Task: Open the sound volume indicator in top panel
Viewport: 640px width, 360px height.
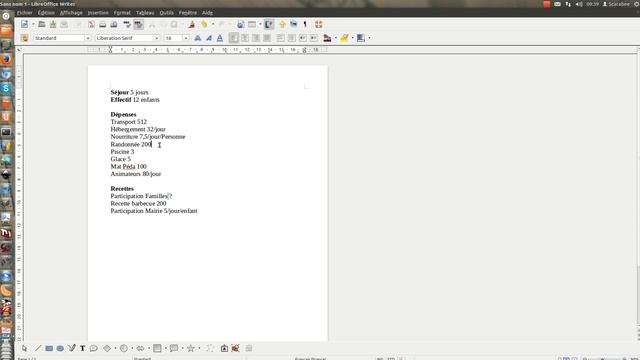Action: (x=579, y=4)
